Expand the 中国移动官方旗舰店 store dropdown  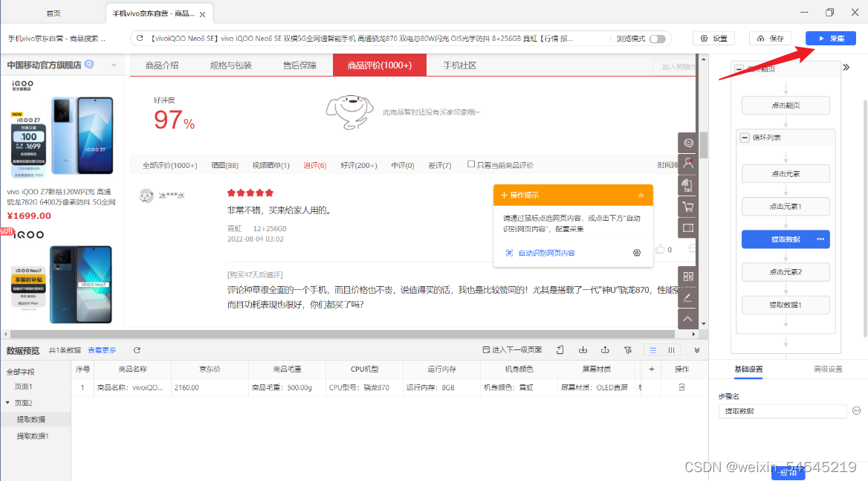[114, 65]
